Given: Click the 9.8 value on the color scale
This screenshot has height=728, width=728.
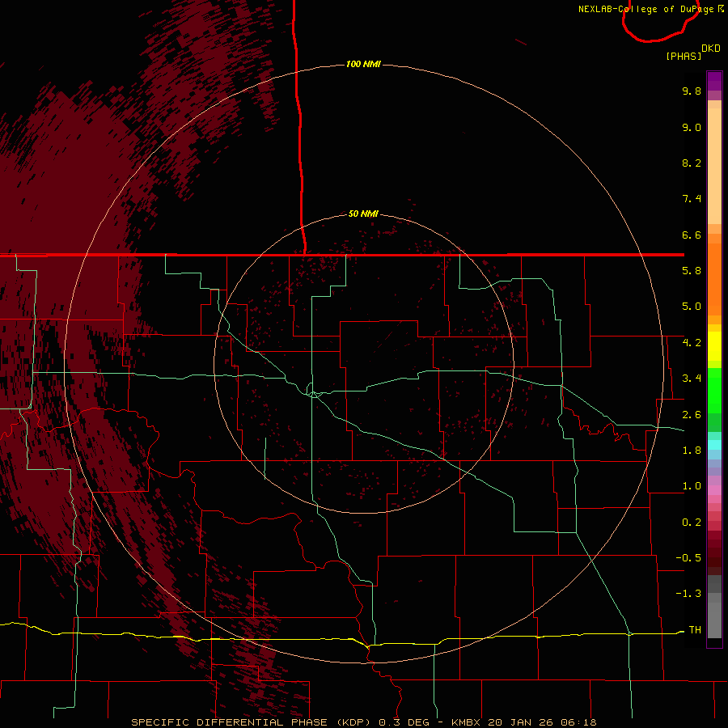Looking at the screenshot, I should (x=692, y=91).
